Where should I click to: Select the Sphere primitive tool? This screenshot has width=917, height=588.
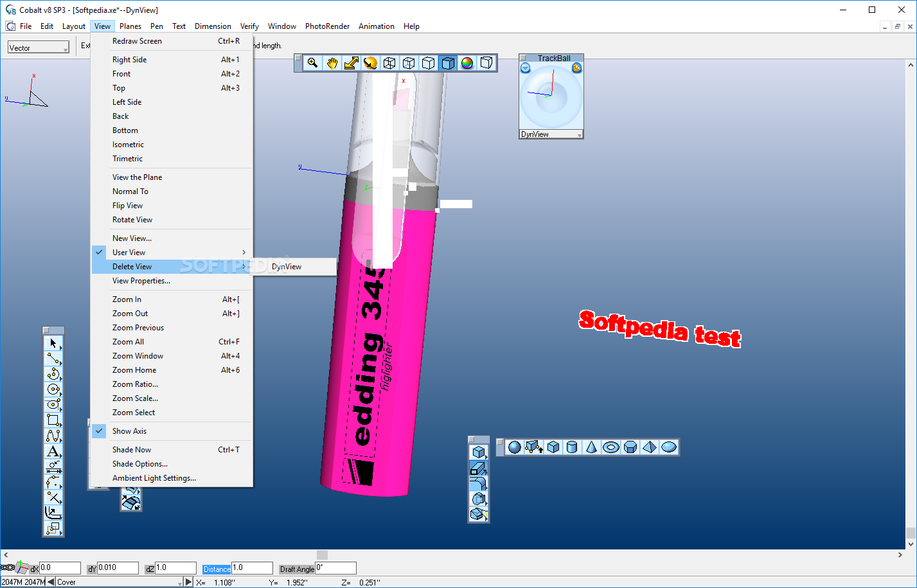click(x=515, y=447)
